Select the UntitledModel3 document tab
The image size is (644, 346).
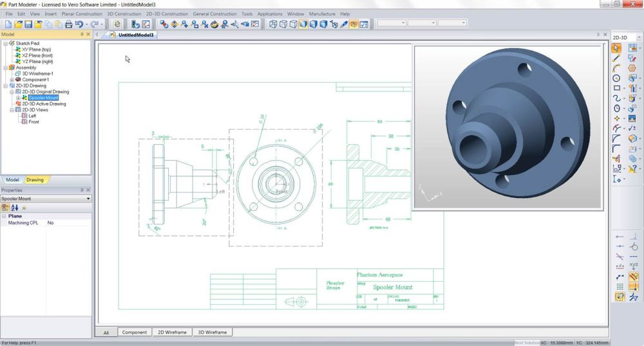[132, 35]
